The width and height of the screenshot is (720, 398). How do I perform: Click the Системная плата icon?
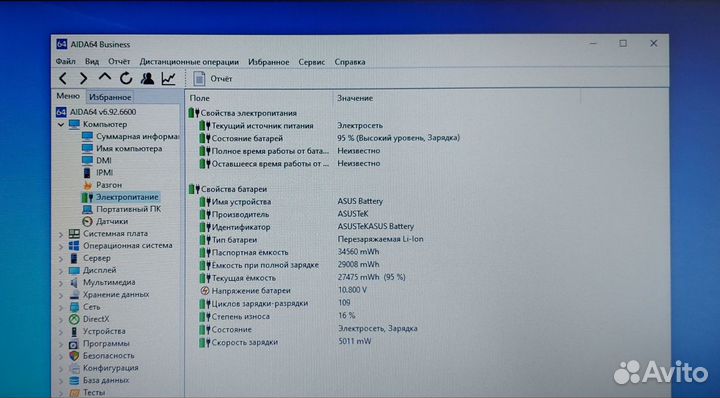pos(74,234)
